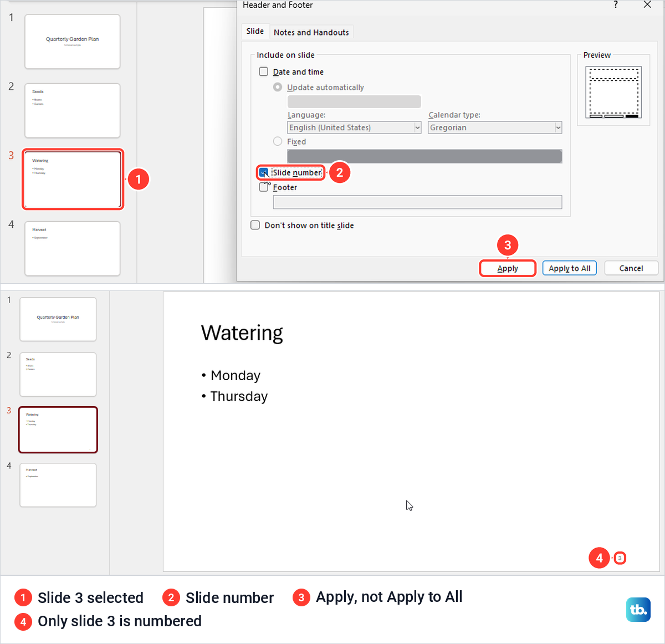Click the Preview layout box in dialog
Screen dimensions: 665x644
(613, 93)
